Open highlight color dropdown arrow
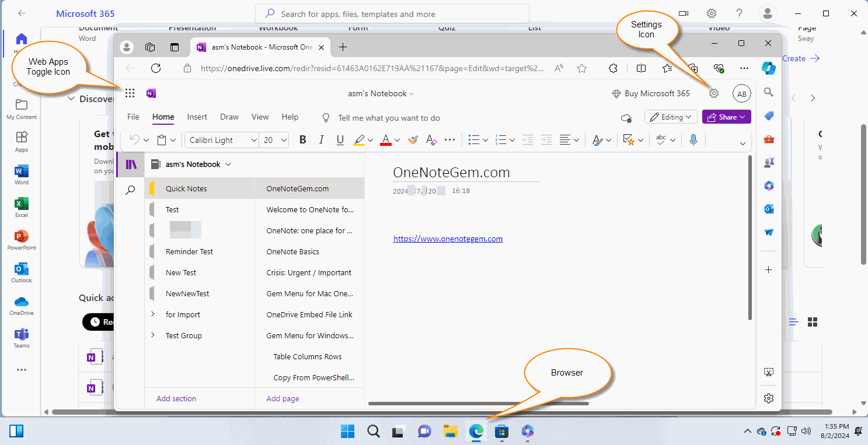This screenshot has height=445, width=868. tap(371, 140)
